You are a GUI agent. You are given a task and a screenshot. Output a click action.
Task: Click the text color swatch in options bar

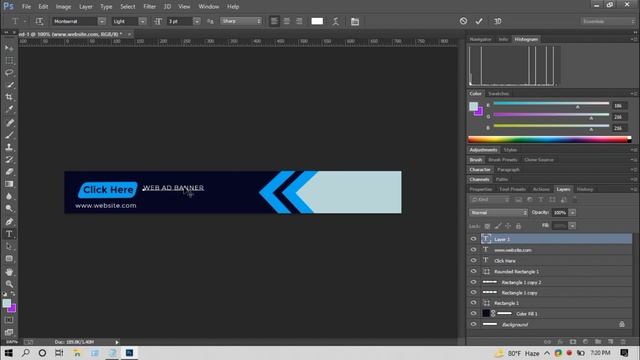click(317, 21)
